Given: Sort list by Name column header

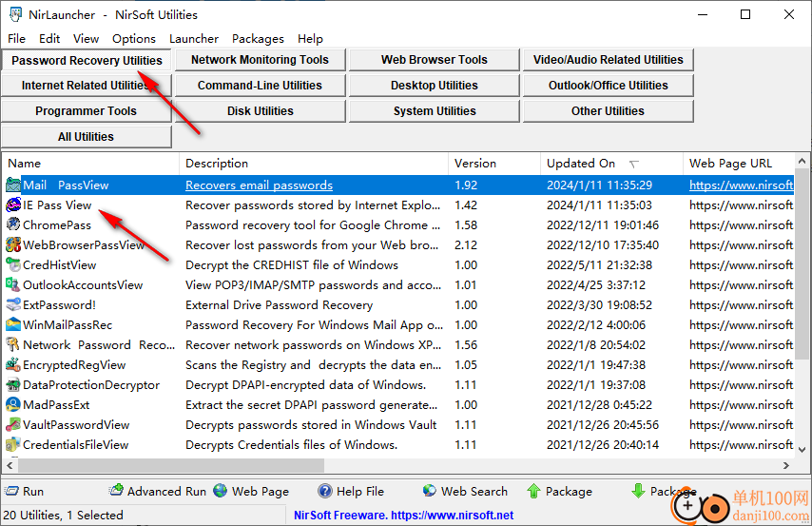Looking at the screenshot, I should (91, 164).
